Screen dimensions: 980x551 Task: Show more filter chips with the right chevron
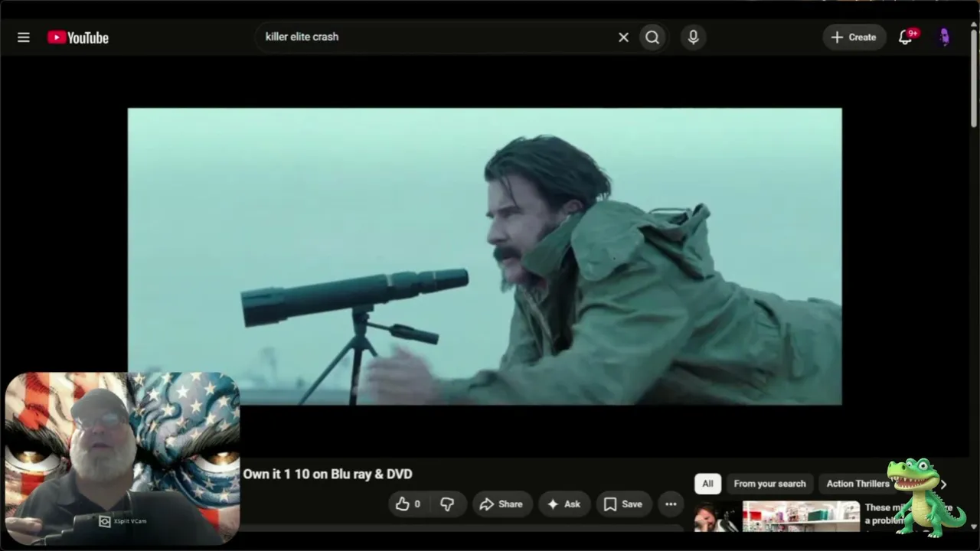[x=943, y=484]
